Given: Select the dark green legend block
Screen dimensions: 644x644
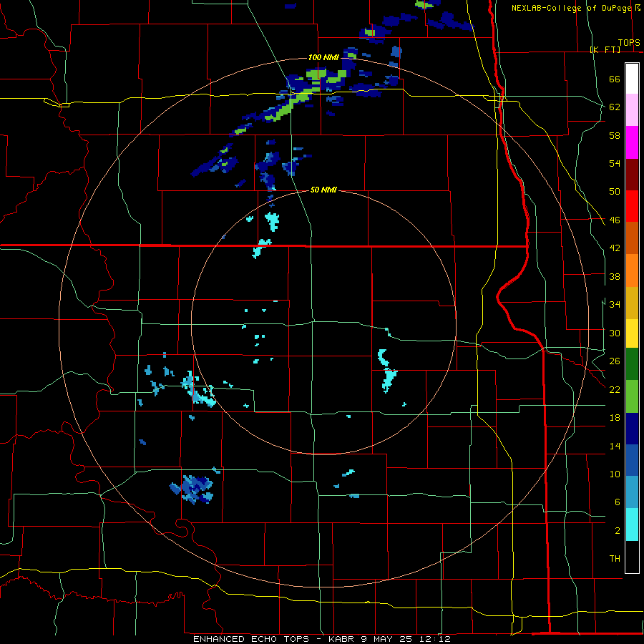Looking at the screenshot, I should click(632, 364).
